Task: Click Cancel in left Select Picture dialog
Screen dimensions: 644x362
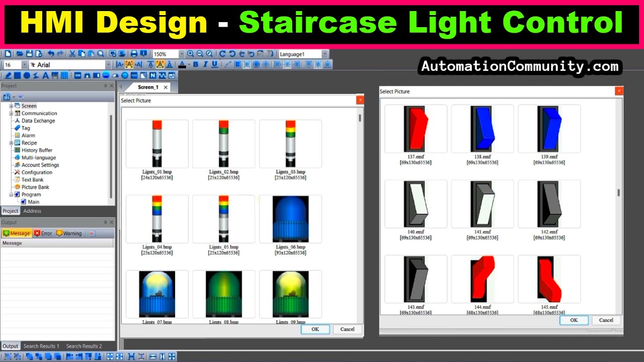Action: (x=347, y=329)
